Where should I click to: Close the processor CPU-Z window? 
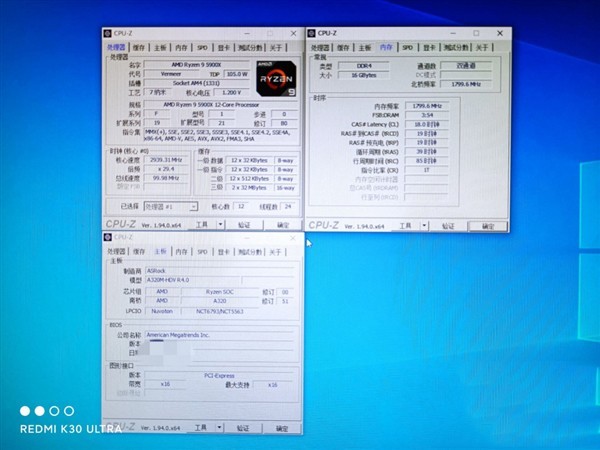(x=293, y=34)
